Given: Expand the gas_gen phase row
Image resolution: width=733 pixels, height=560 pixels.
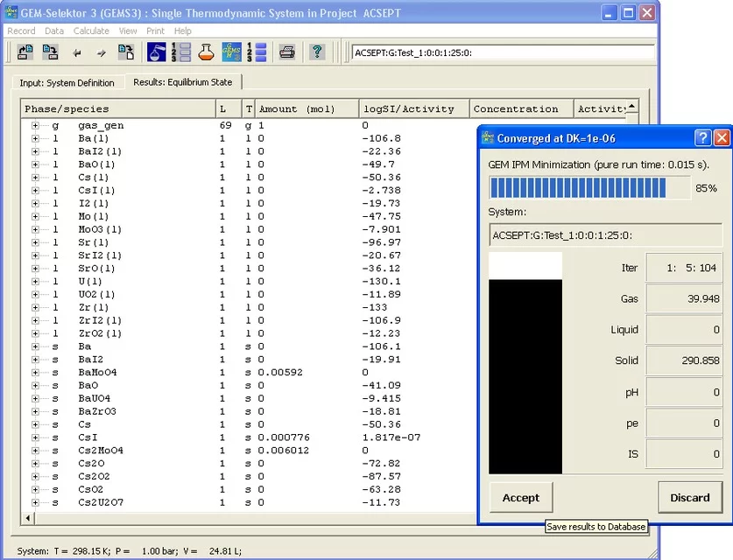Looking at the screenshot, I should click(x=35, y=125).
